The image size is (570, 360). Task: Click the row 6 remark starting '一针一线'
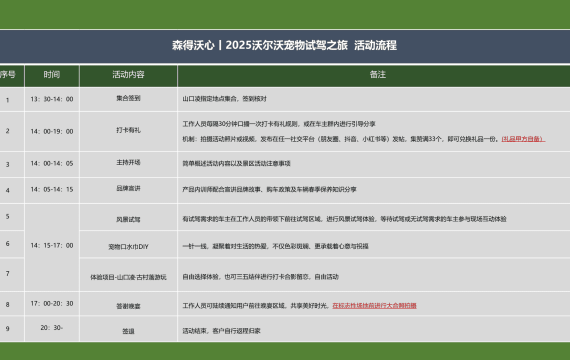275,246
